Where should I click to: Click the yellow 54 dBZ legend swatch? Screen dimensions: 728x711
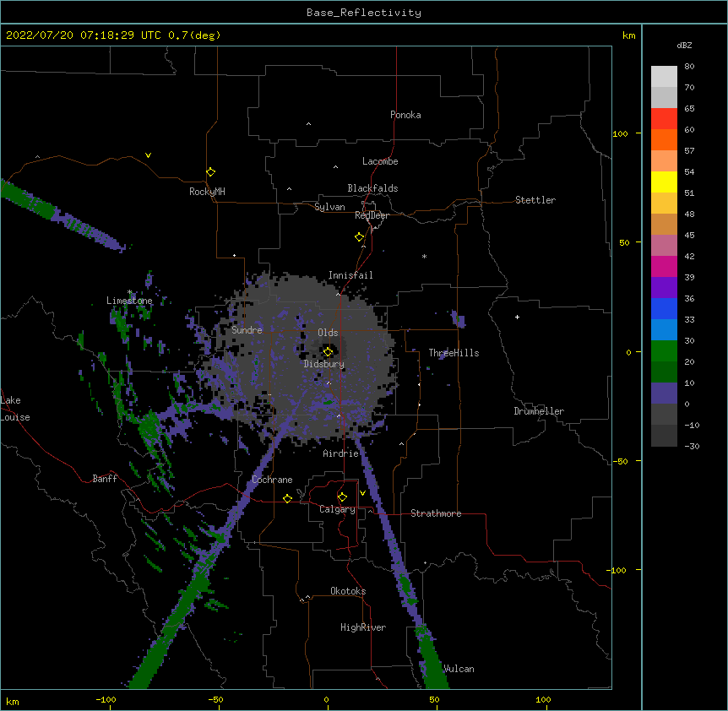coord(664,182)
